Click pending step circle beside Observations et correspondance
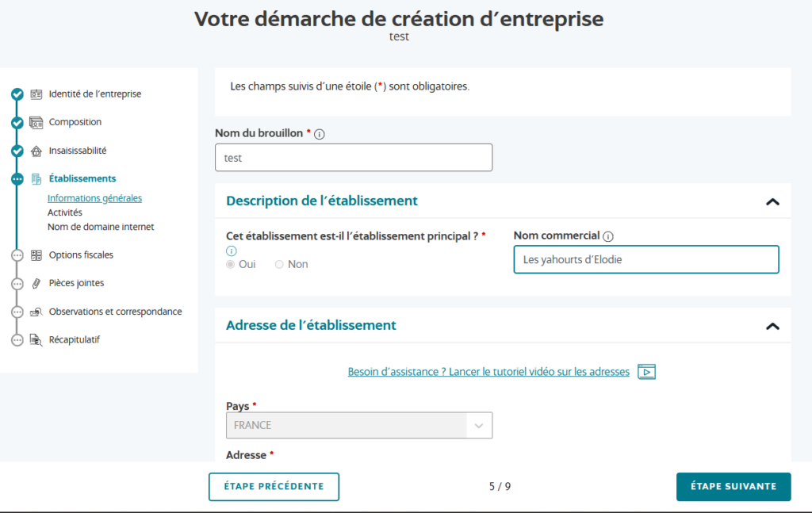The image size is (812, 513). click(x=17, y=312)
